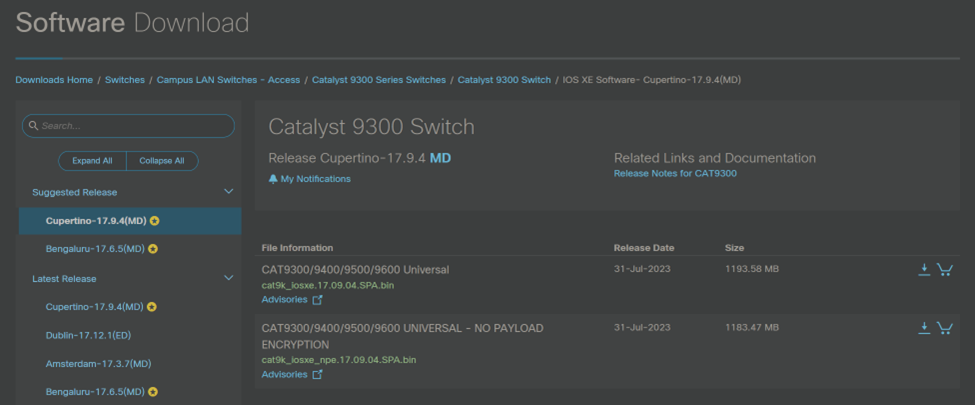
Task: Click the Release Date column header
Action: tap(644, 248)
